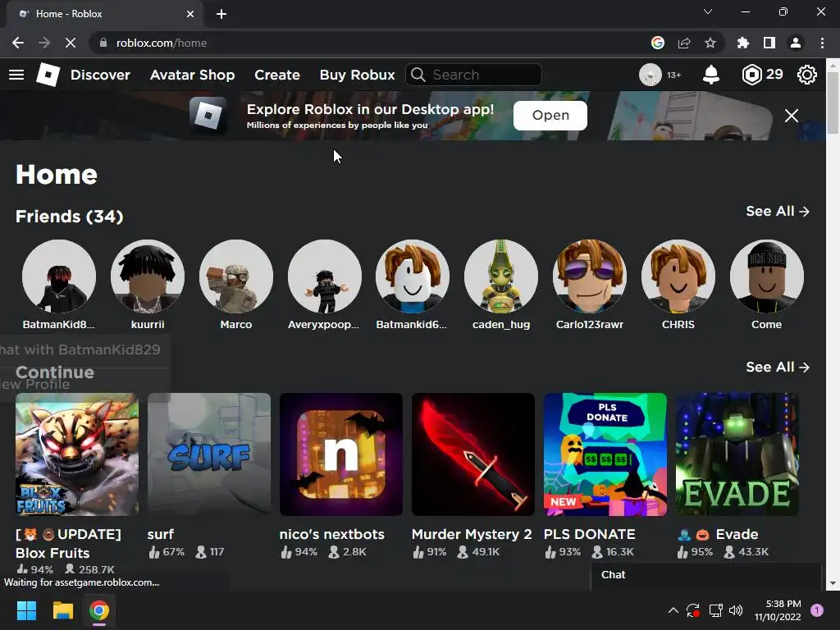Open Chrome side panel icon
840x630 pixels.
[769, 43]
